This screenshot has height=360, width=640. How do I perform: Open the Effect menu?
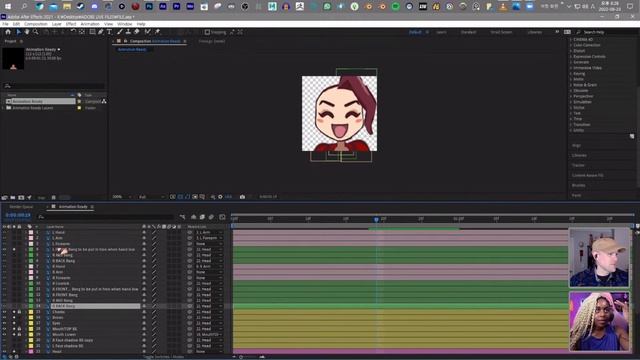[x=71, y=24]
